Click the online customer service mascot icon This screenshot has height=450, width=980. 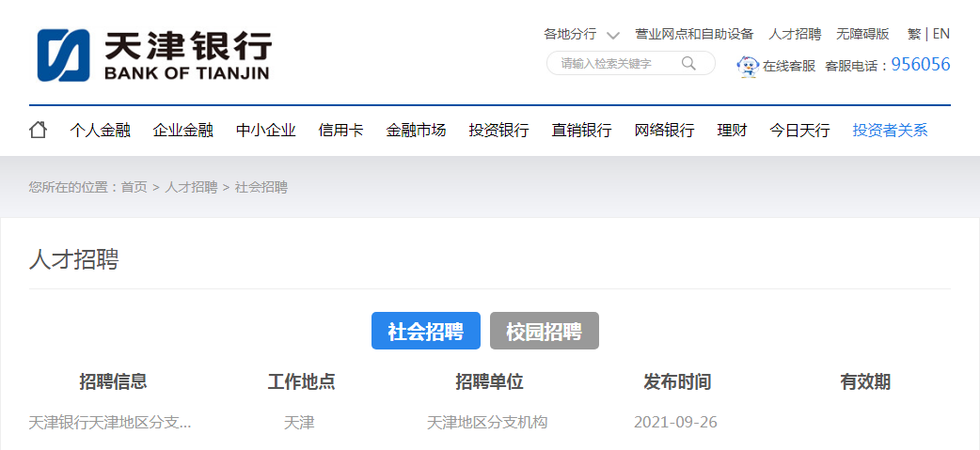pyautogui.click(x=748, y=66)
